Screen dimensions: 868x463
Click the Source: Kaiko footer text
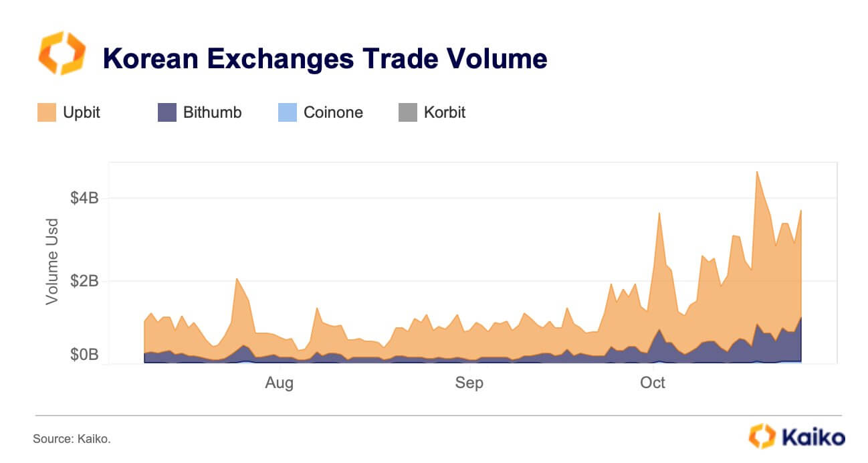pyautogui.click(x=72, y=439)
